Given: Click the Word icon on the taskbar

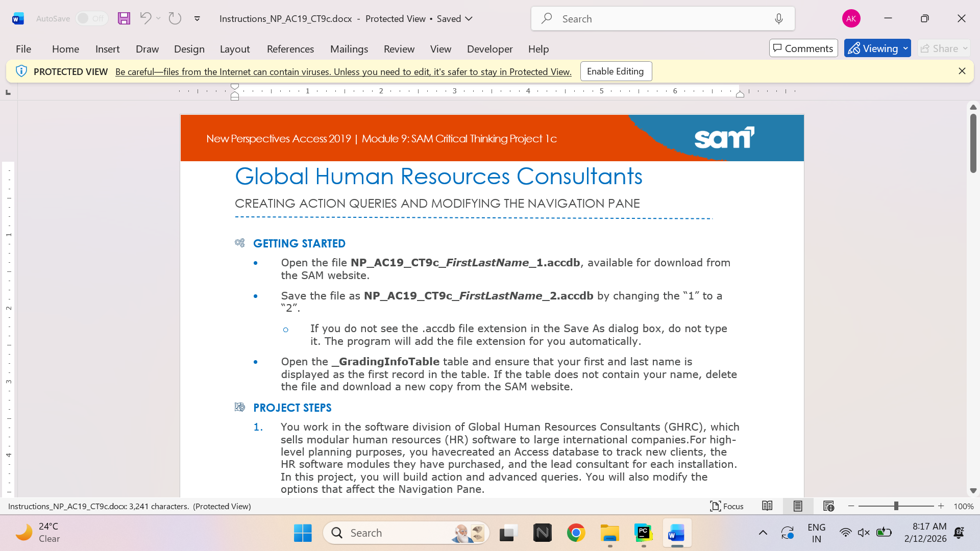Looking at the screenshot, I should coord(677,533).
